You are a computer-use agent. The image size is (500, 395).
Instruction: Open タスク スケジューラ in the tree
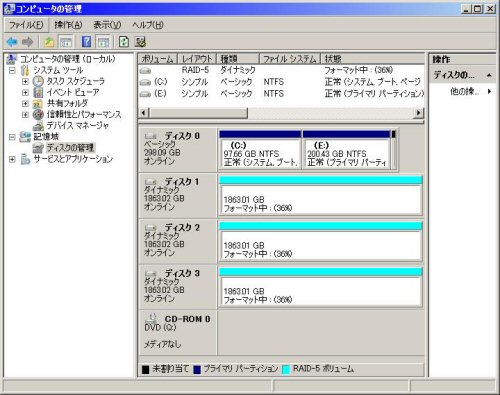(76, 81)
